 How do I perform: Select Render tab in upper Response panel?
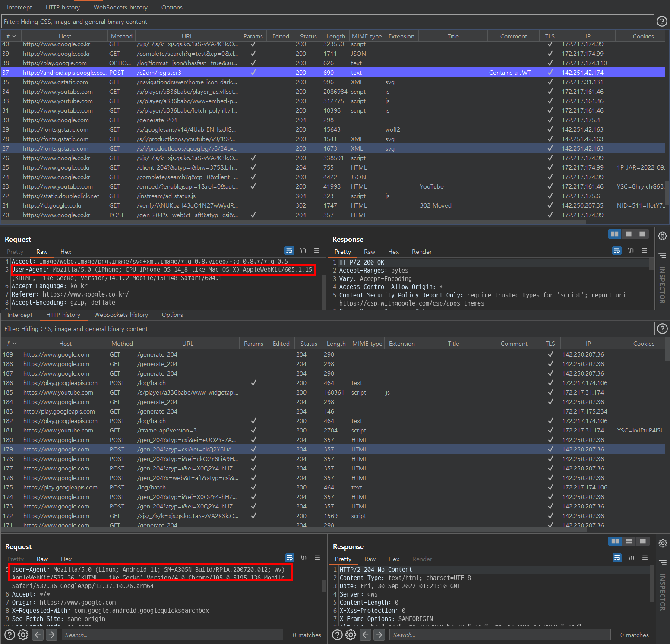(x=422, y=252)
